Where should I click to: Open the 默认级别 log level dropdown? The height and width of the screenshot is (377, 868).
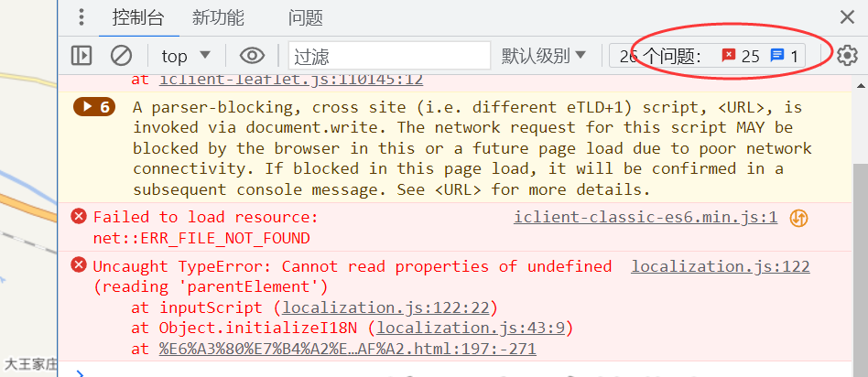544,55
